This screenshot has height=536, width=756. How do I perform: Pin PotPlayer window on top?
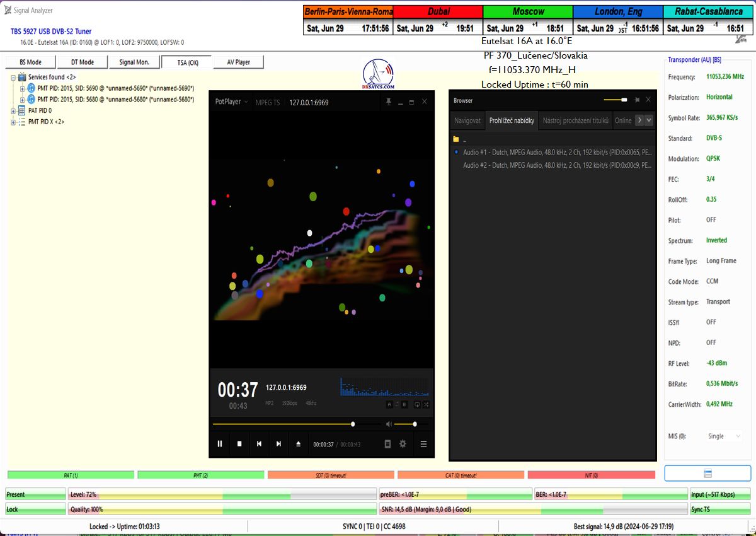(x=389, y=102)
